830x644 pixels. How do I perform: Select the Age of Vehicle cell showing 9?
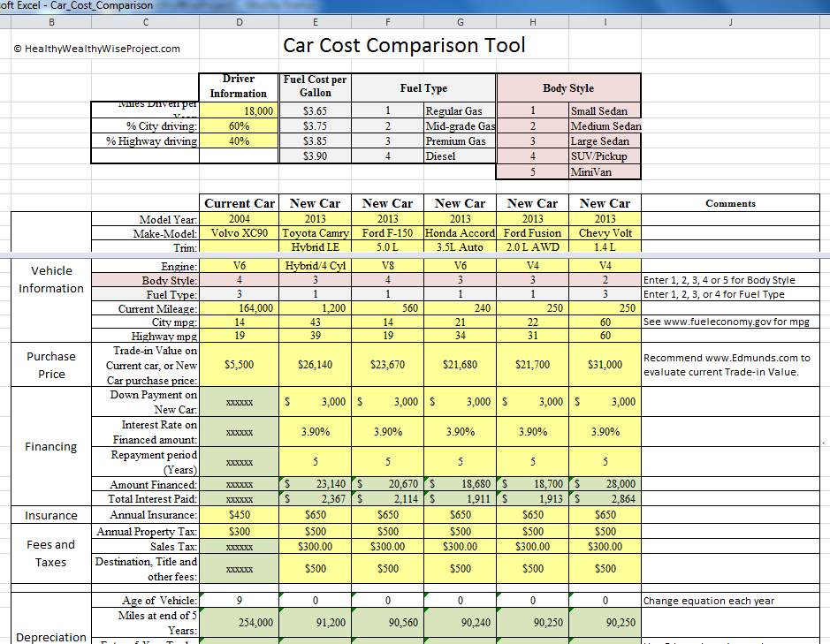click(x=240, y=600)
